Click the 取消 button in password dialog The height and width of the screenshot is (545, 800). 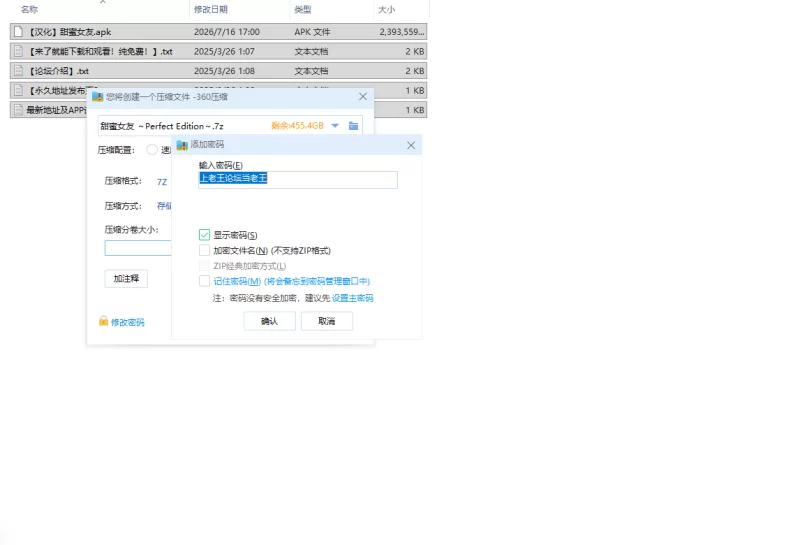click(x=327, y=321)
